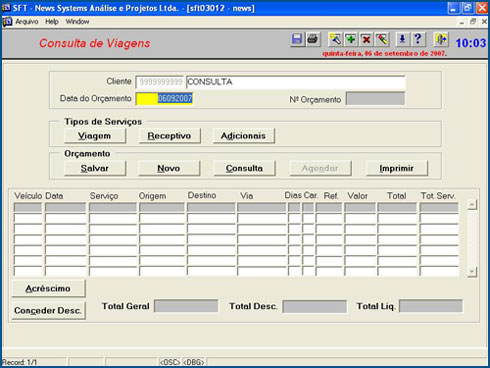Click the Total Liq. field
Viewport: 490px width, 368px height.
pos(431,306)
